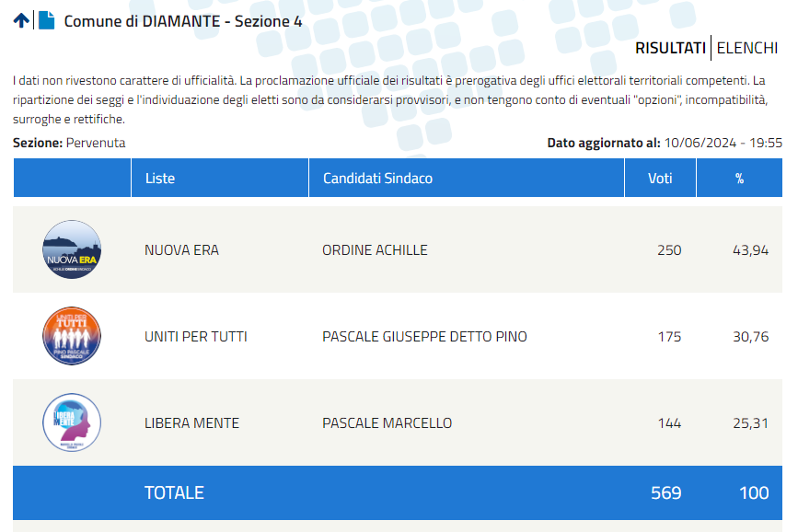This screenshot has height=532, width=798.
Task: Click the Voti column header
Action: [x=660, y=178]
